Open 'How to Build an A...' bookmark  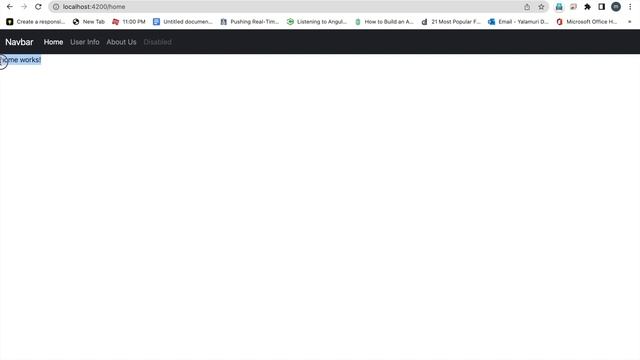coord(384,22)
